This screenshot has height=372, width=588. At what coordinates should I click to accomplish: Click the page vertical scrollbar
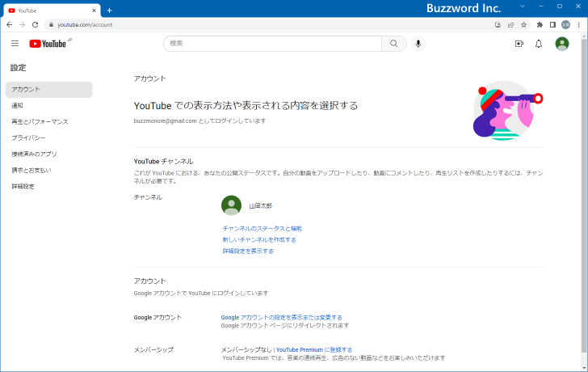coord(583,195)
